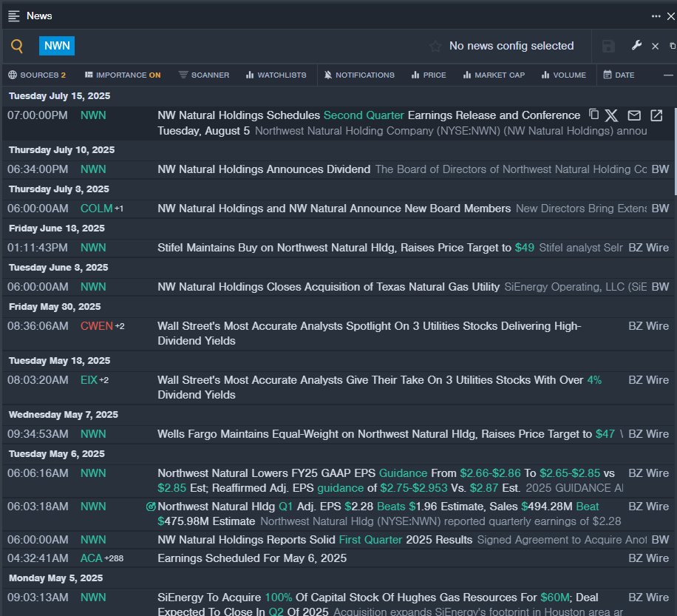Open the 'Announce New Board Members' story
The height and width of the screenshot is (616, 677).
point(334,209)
